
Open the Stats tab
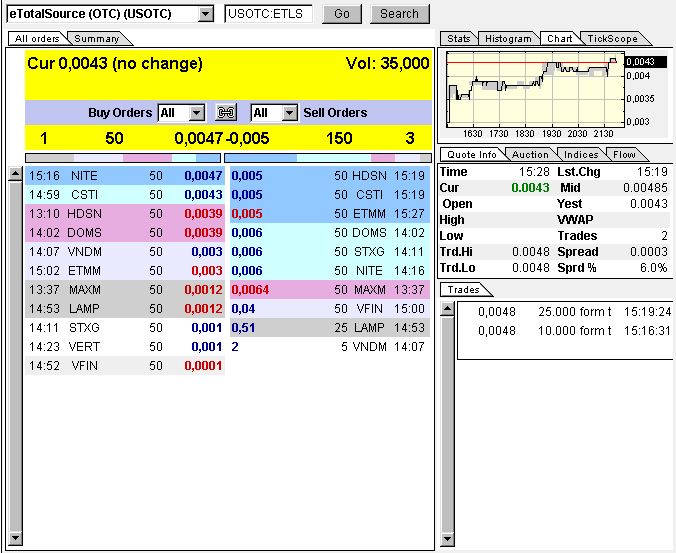pos(458,38)
